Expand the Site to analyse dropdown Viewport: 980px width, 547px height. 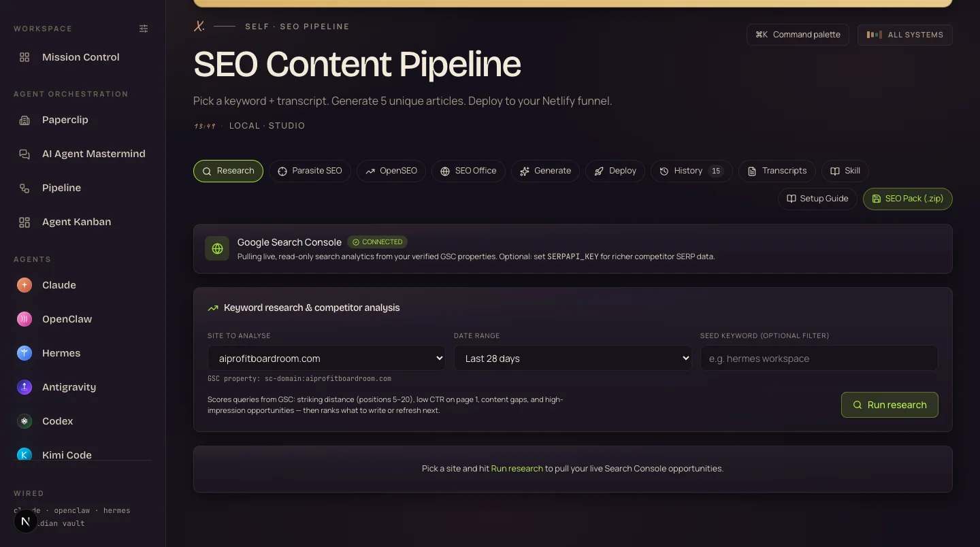click(x=327, y=359)
